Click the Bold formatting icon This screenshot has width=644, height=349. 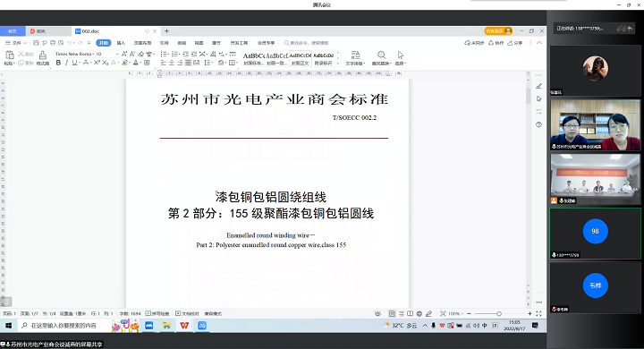click(x=58, y=63)
